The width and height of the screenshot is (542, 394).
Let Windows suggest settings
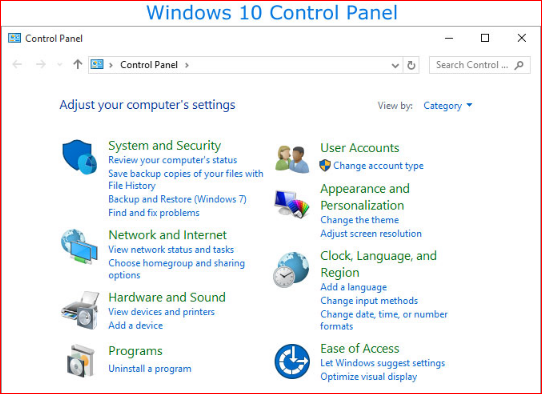382,363
